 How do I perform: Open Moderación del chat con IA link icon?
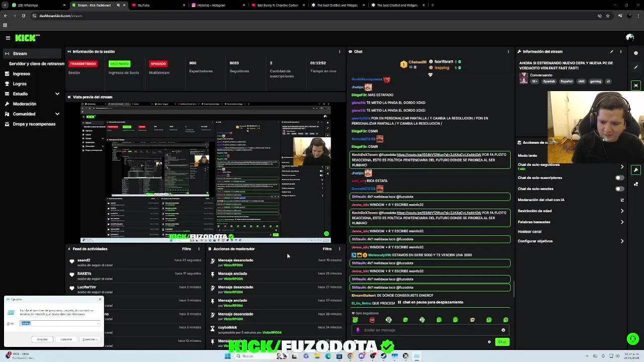(622, 200)
